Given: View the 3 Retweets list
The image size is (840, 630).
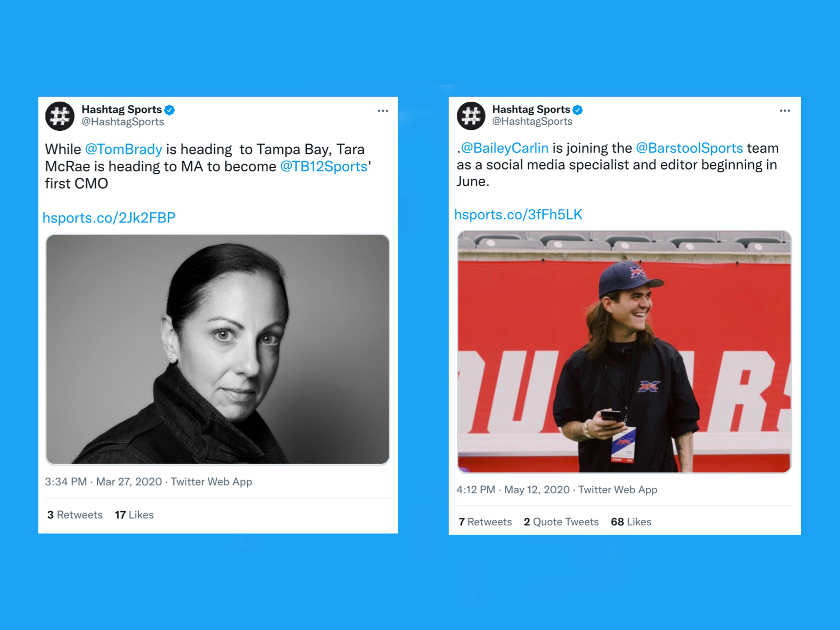Looking at the screenshot, I should (75, 515).
